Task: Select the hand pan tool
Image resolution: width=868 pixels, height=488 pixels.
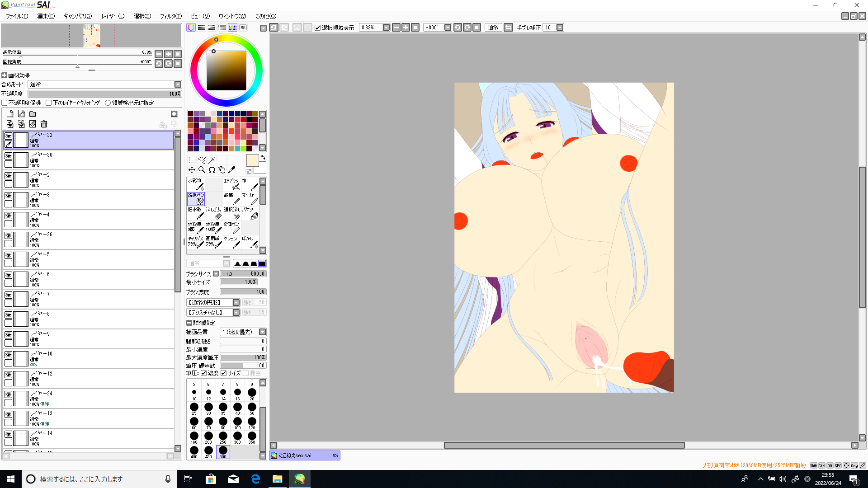Action: 222,170
